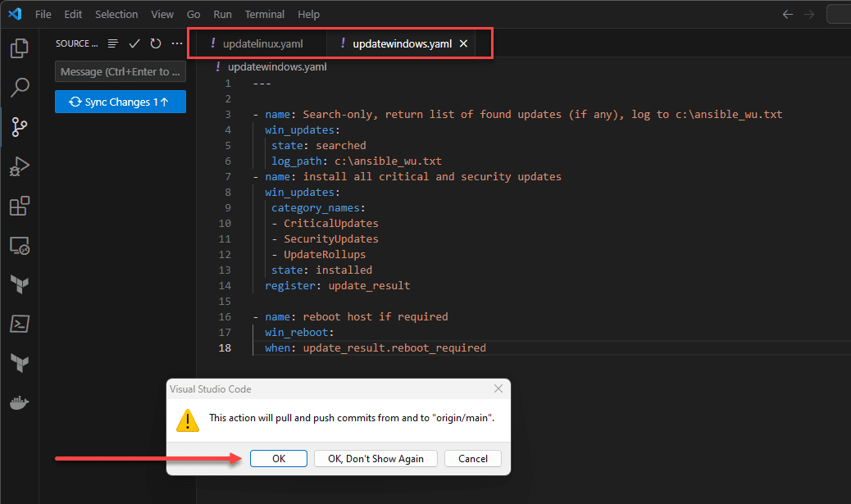Open the Remote Explorer icon
The width and height of the screenshot is (851, 504).
pos(19,245)
